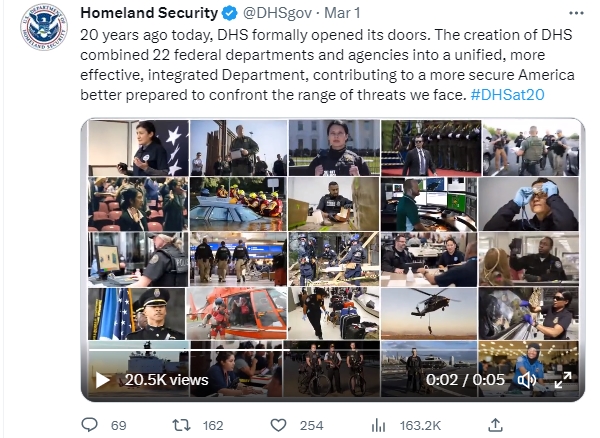Open the #DHSat20 hashtag link
The image size is (600, 438).
point(507,94)
